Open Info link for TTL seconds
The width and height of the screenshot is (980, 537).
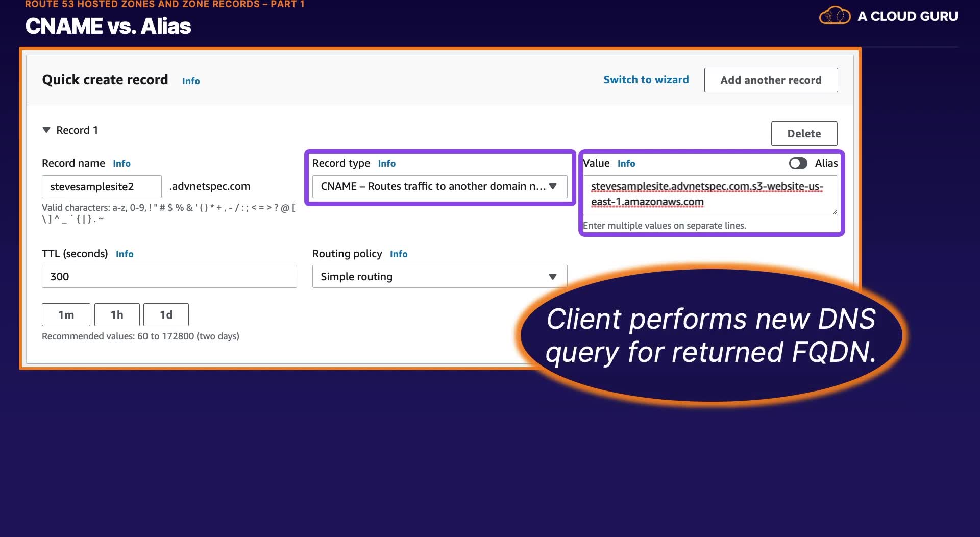125,254
